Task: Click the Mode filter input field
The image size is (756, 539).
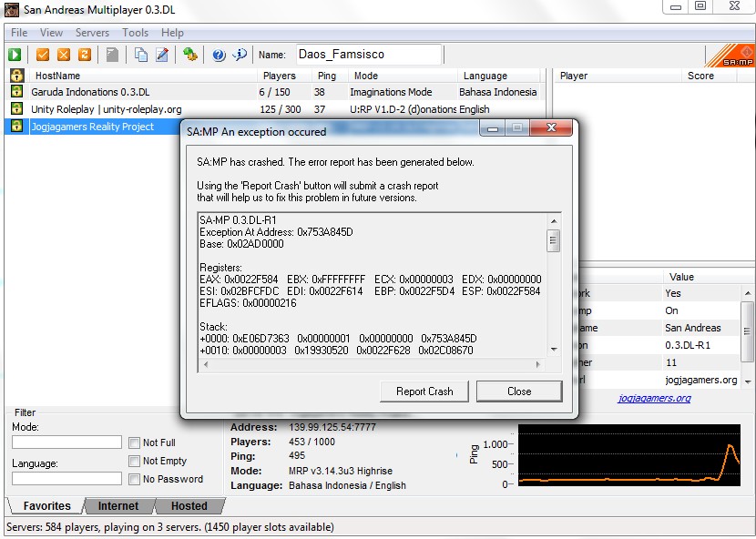Action: coord(67,442)
